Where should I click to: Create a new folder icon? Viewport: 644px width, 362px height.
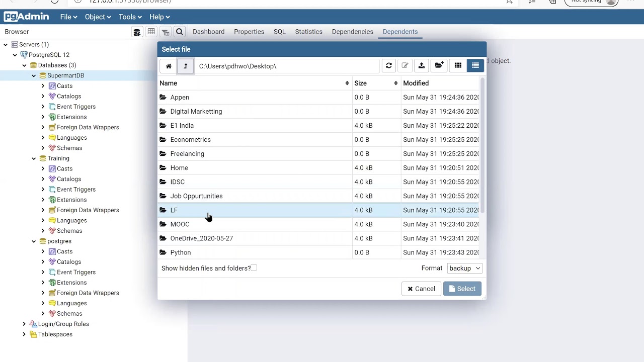439,66
